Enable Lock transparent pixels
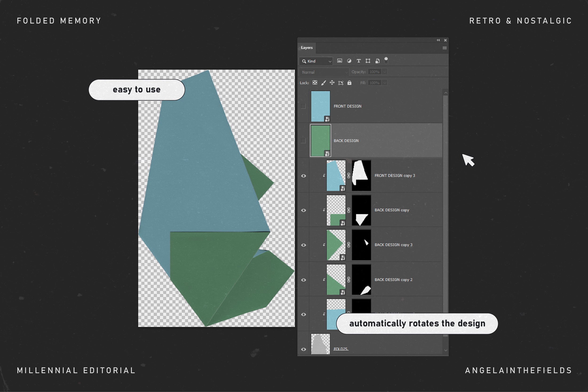This screenshot has width=588, height=392. click(315, 83)
